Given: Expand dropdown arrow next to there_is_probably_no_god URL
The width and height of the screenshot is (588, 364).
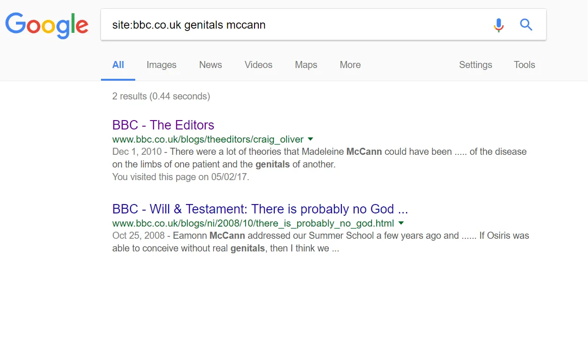Looking at the screenshot, I should click(x=401, y=223).
